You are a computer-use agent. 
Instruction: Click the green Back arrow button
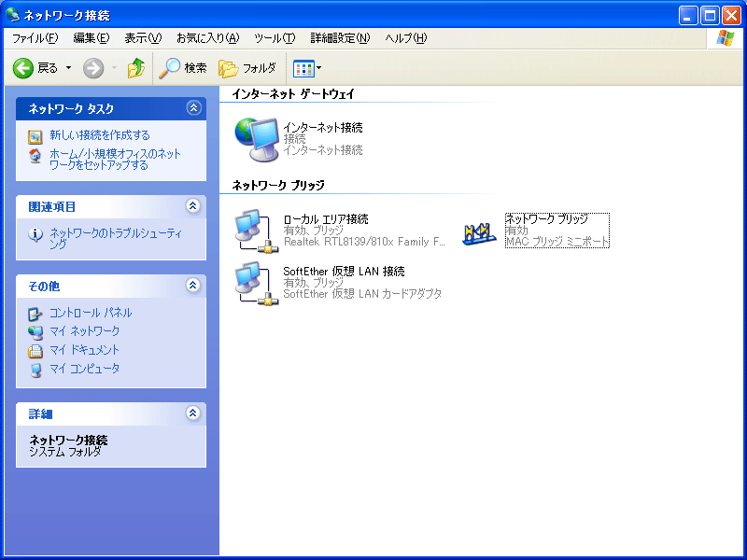[22, 68]
